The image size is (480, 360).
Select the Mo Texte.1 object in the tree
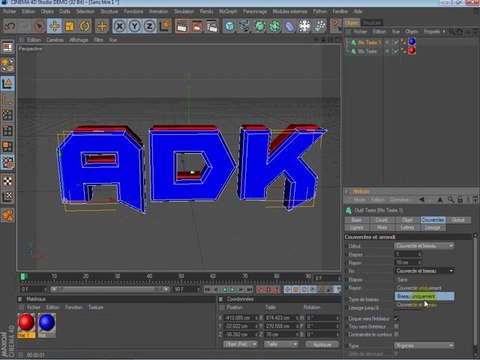coord(369,42)
